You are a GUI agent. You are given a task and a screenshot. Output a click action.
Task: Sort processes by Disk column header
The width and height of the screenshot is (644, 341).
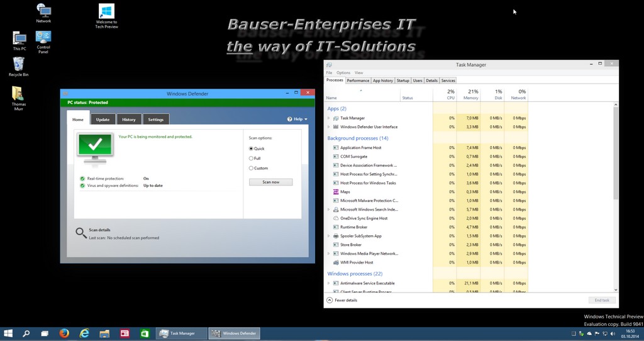click(492, 94)
